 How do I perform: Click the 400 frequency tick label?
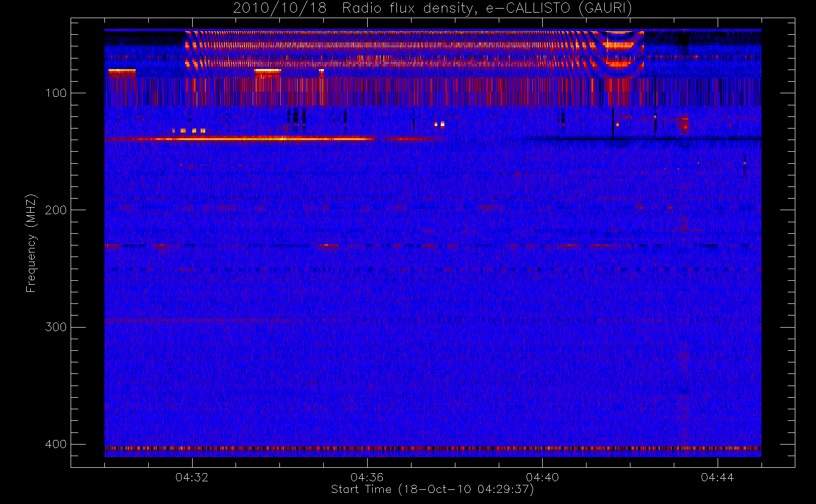55,444
